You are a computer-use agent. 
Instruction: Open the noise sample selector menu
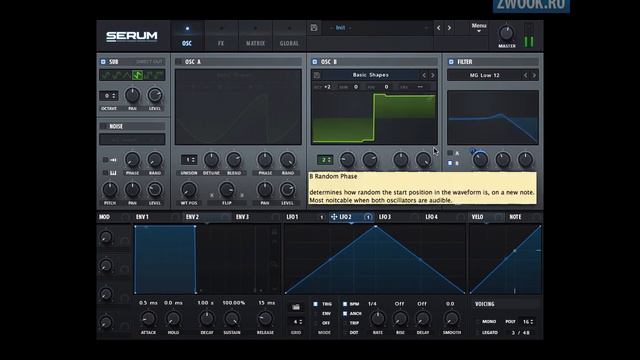click(132, 139)
